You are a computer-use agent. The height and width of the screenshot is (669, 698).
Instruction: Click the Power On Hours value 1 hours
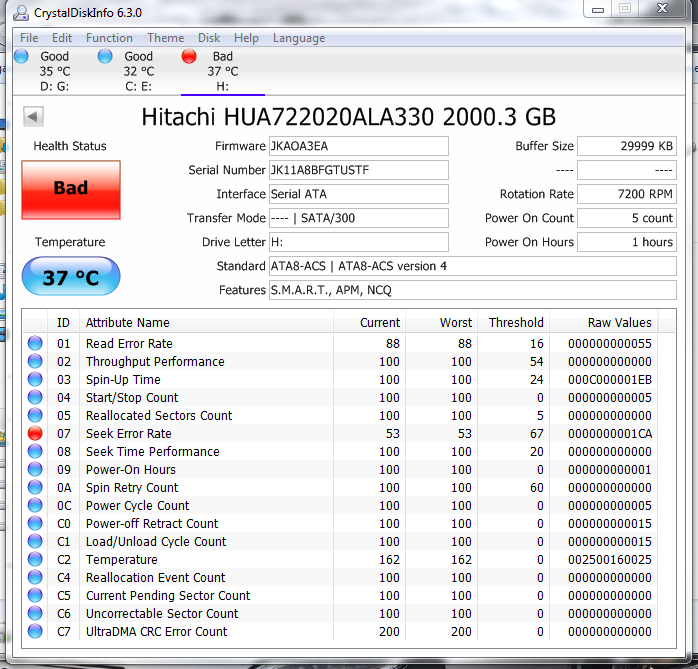tap(627, 242)
